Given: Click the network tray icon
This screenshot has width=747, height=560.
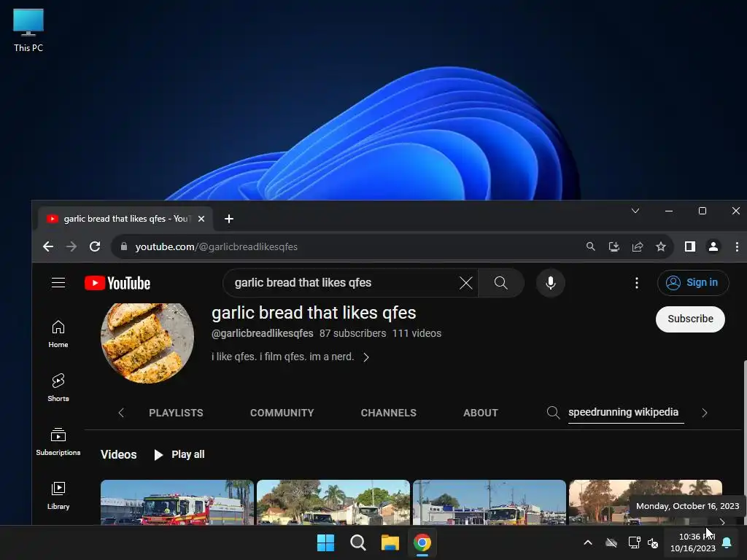Looking at the screenshot, I should (x=634, y=542).
